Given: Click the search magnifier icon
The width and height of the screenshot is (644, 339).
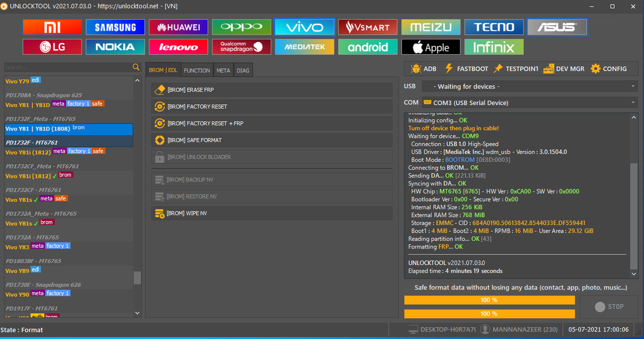Looking at the screenshot, I should point(136,67).
